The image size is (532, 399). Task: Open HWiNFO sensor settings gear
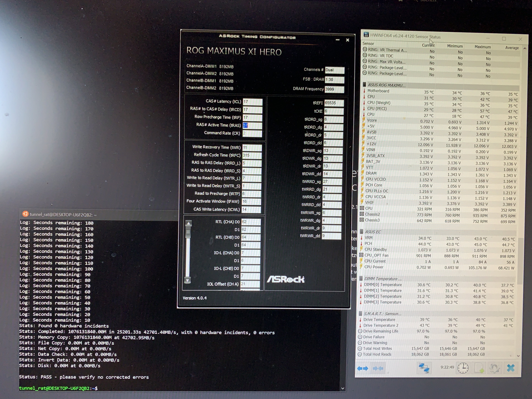494,368
